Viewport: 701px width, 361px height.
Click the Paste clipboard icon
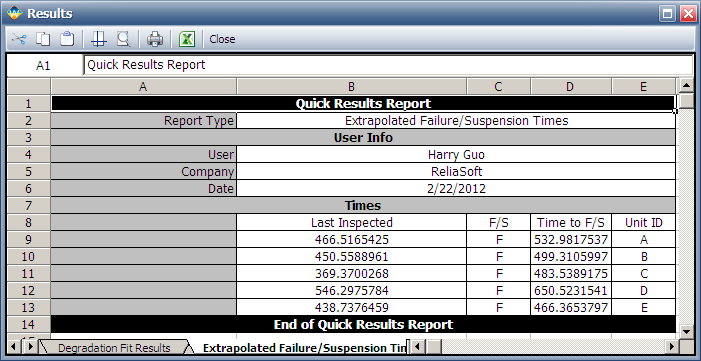[x=67, y=39]
